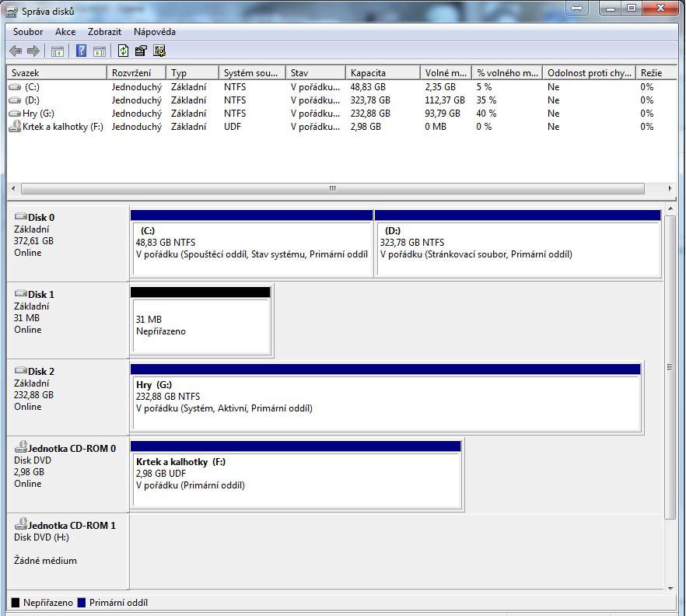This screenshot has width=686, height=616.
Task: Click the Forward arrow in the toolbar
Action: (x=33, y=51)
